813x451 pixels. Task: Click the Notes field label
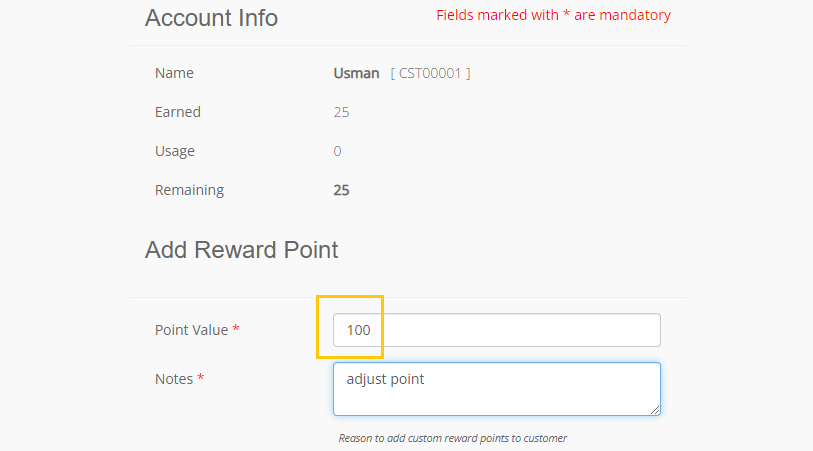174,379
